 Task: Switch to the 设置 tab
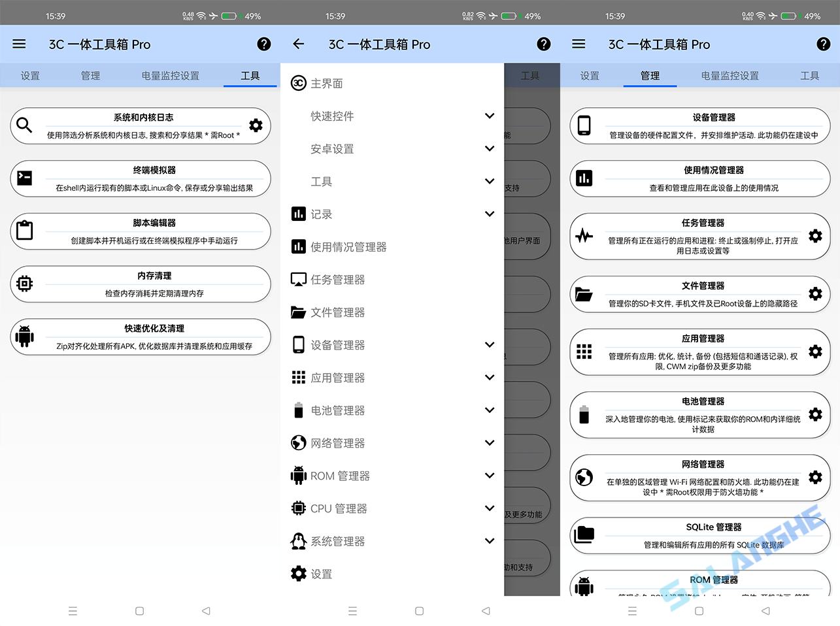click(x=30, y=75)
